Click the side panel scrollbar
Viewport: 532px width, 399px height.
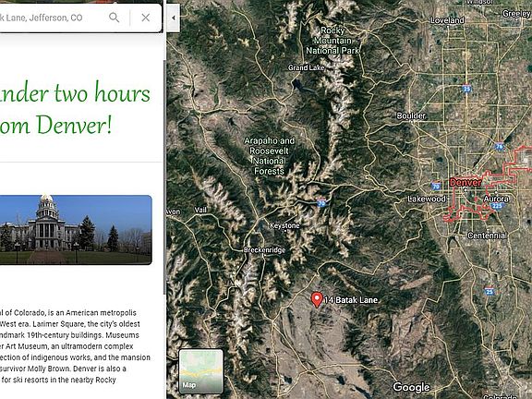[x=165, y=176]
